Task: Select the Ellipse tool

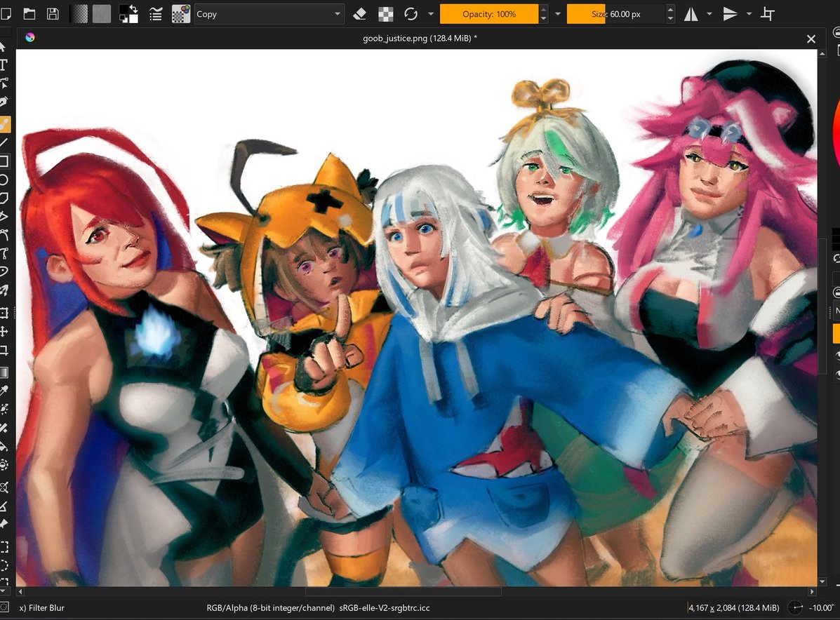Action: 4,180
